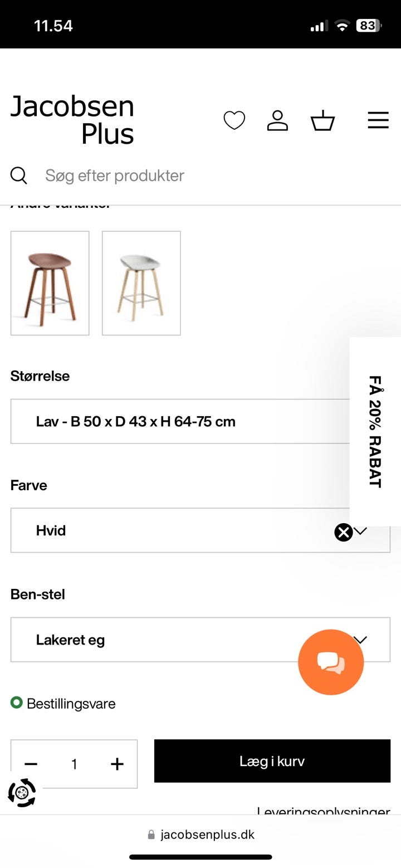The width and height of the screenshot is (401, 868).
Task: Open the "FÅ 20% RABAT" side tab
Action: [375, 431]
